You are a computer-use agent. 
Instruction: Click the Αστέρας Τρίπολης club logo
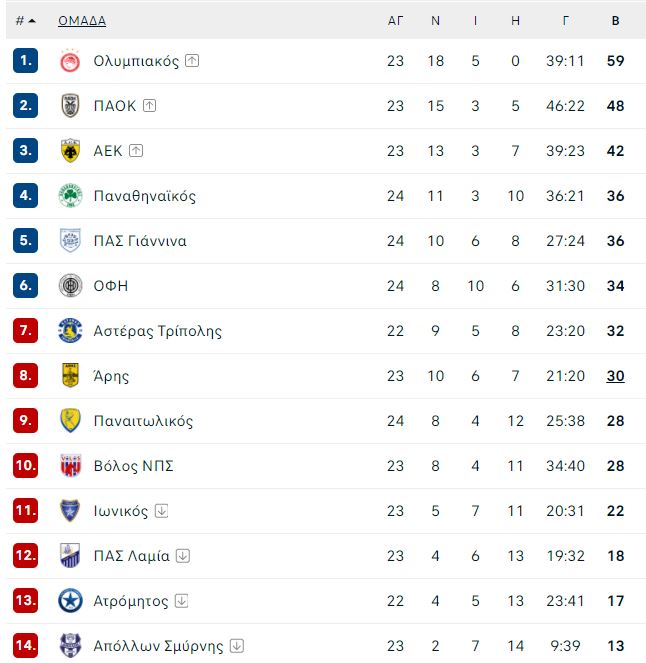tap(70, 330)
